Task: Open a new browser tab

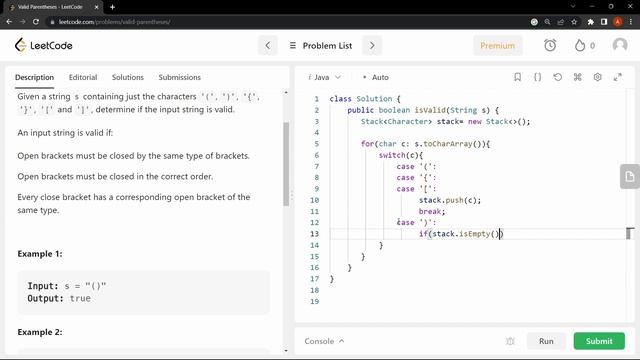Action: coord(112,7)
